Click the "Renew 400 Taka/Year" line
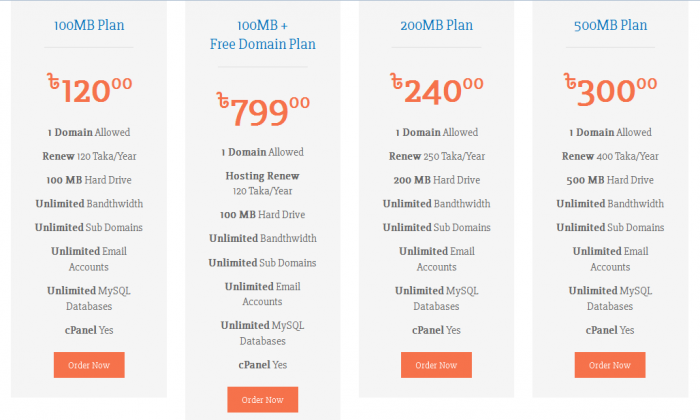The width and height of the screenshot is (700, 420). pyautogui.click(x=610, y=156)
